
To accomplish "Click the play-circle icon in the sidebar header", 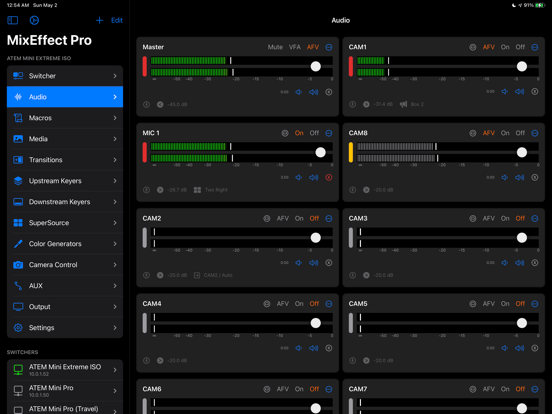I will 34,20.
